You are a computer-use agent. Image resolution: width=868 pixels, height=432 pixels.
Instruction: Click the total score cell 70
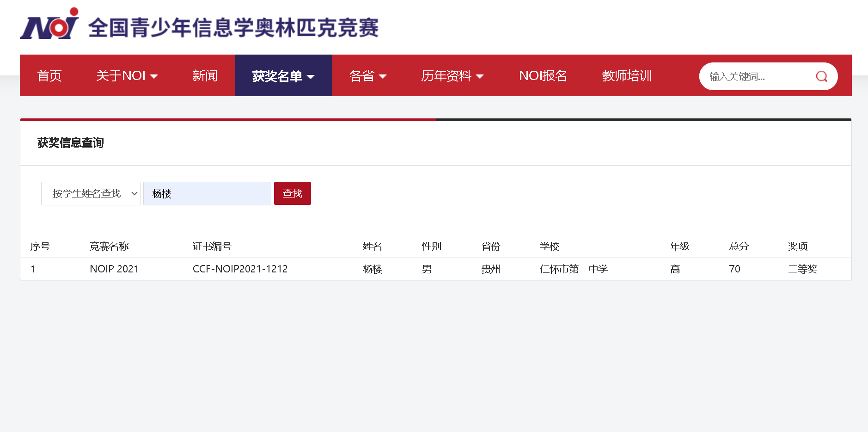click(x=734, y=269)
